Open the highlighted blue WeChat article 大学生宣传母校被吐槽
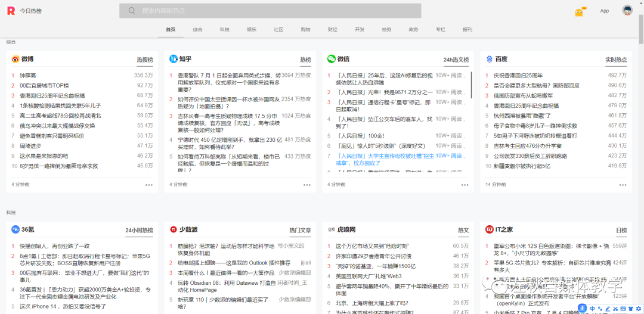This screenshot has height=314, width=644. pyautogui.click(x=385, y=159)
